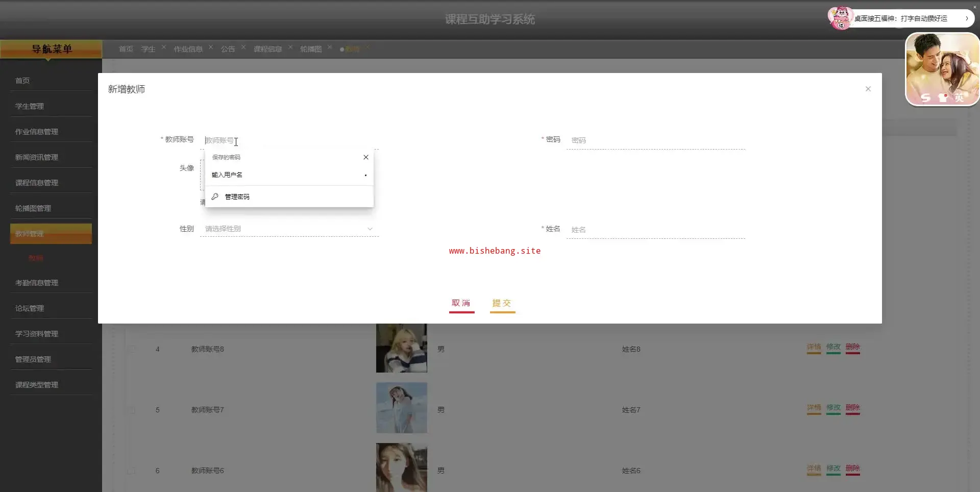980x492 pixels.
Task: Open 课程信息管理 in the sidebar
Action: click(51, 183)
